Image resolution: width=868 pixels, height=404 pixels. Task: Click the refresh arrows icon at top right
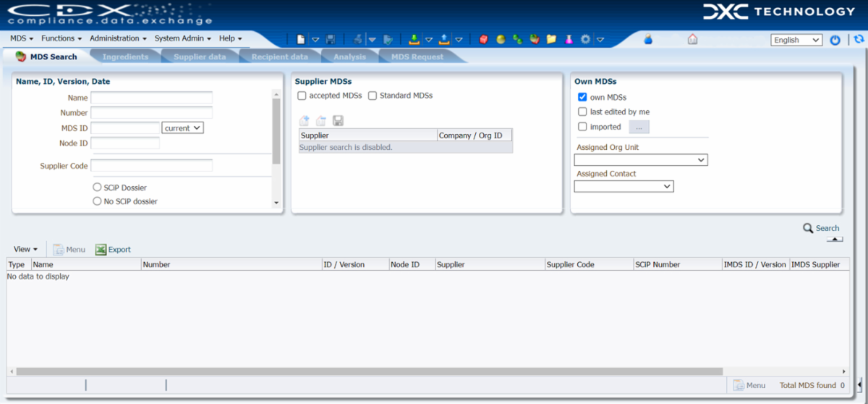pyautogui.click(x=859, y=39)
